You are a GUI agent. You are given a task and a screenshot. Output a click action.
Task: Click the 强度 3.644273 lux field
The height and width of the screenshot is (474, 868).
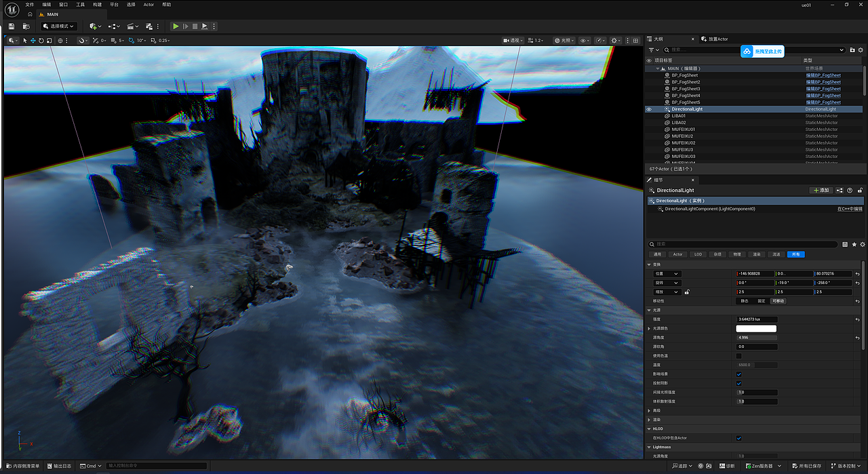pos(757,319)
